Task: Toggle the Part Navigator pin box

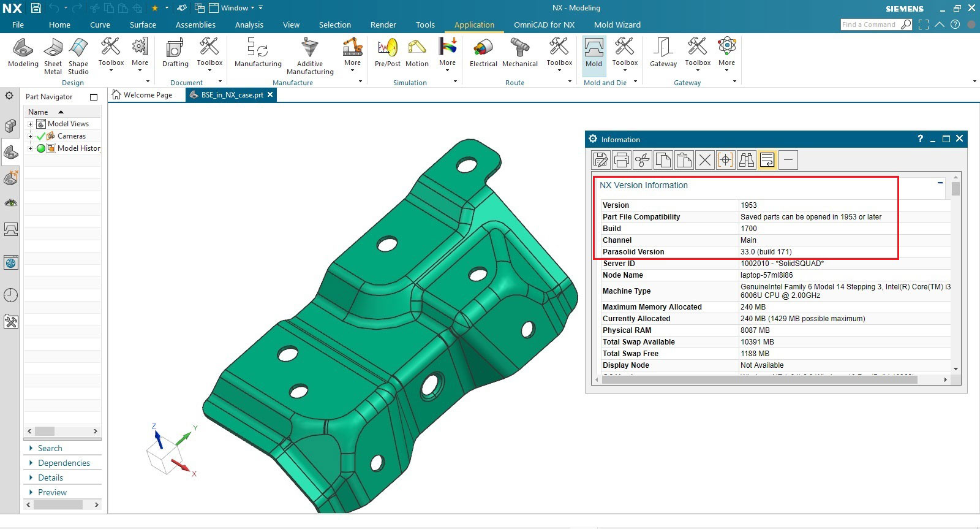Action: tap(94, 97)
